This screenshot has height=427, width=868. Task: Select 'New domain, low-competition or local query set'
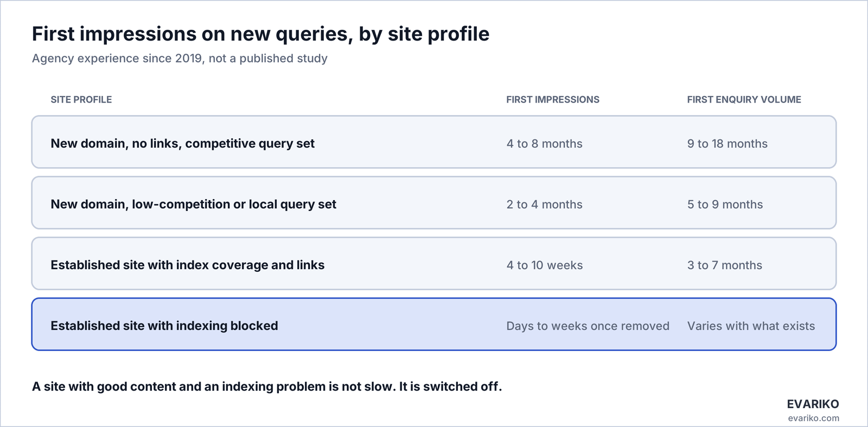(x=193, y=204)
